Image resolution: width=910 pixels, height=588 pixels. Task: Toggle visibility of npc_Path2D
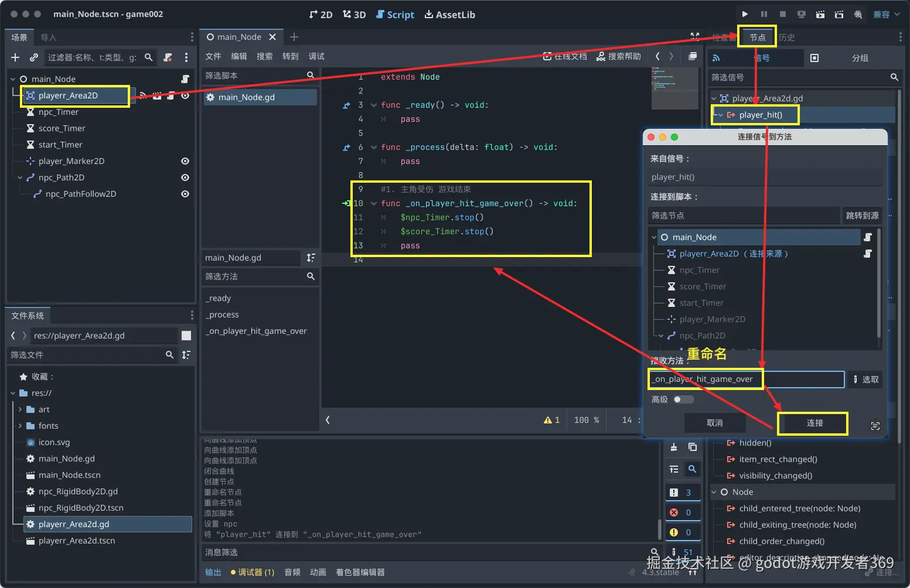coord(185,177)
